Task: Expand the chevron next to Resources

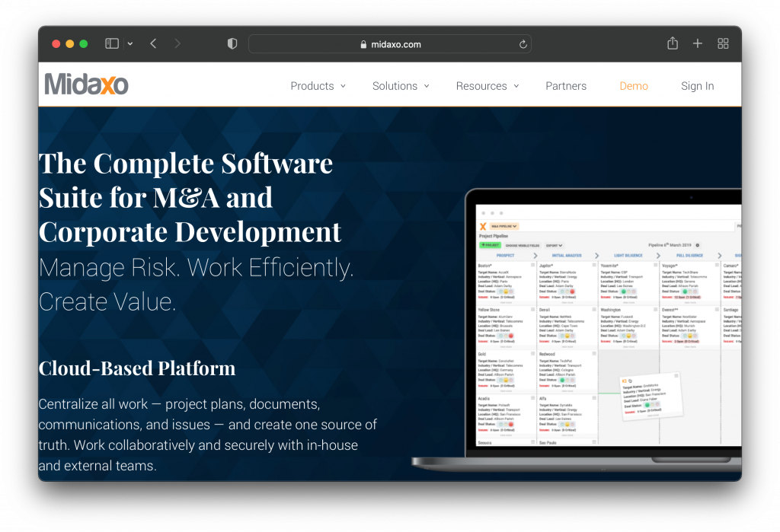Action: [516, 86]
